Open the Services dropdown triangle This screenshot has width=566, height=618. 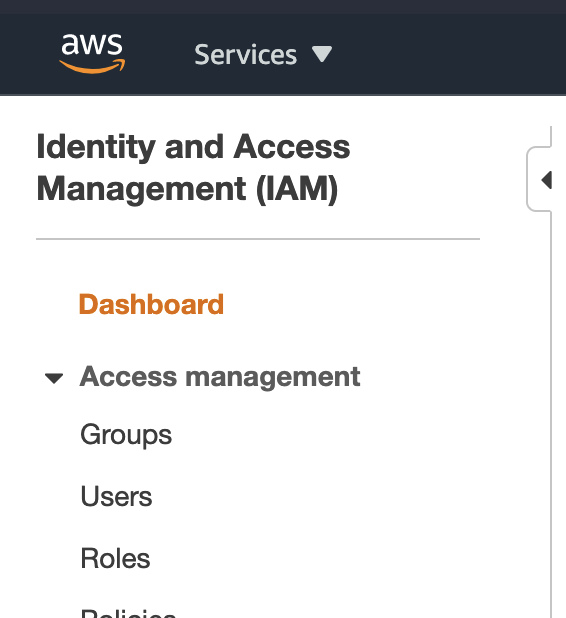[x=322, y=54]
